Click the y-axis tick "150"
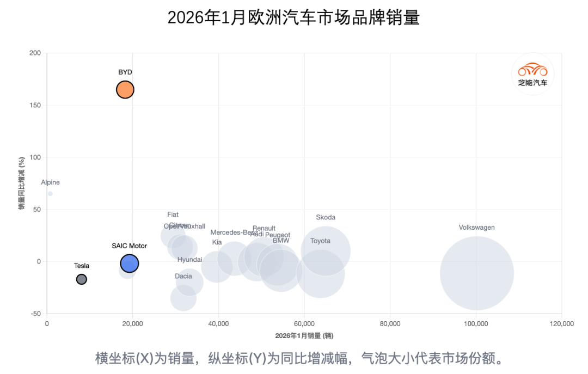This screenshot has width=588, height=374. click(35, 106)
